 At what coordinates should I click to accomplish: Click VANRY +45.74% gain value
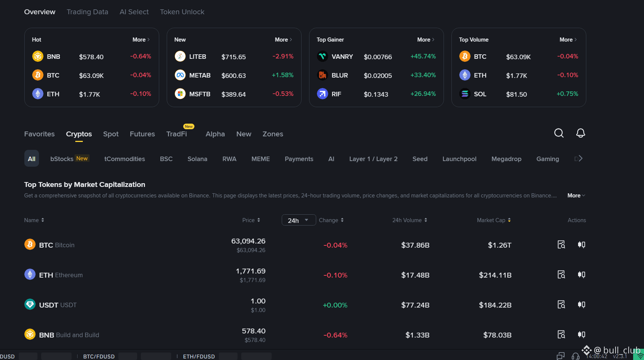click(423, 56)
